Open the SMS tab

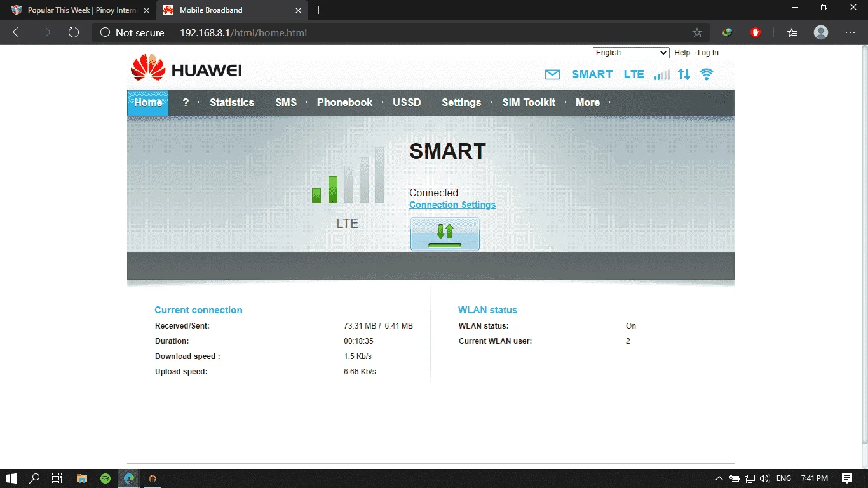pos(286,103)
